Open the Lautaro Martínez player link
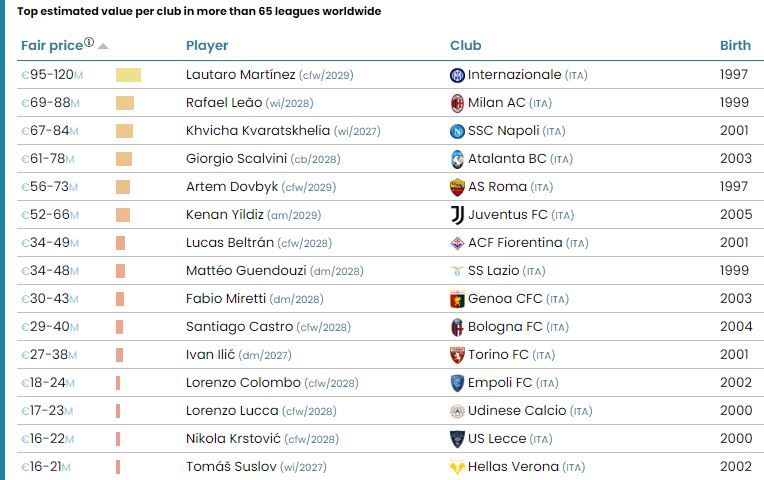 (241, 75)
